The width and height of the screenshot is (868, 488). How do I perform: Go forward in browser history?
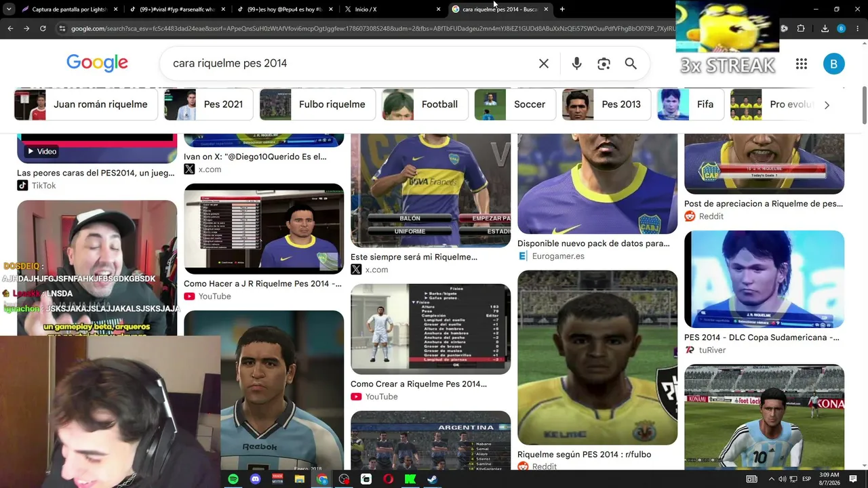[x=26, y=28]
